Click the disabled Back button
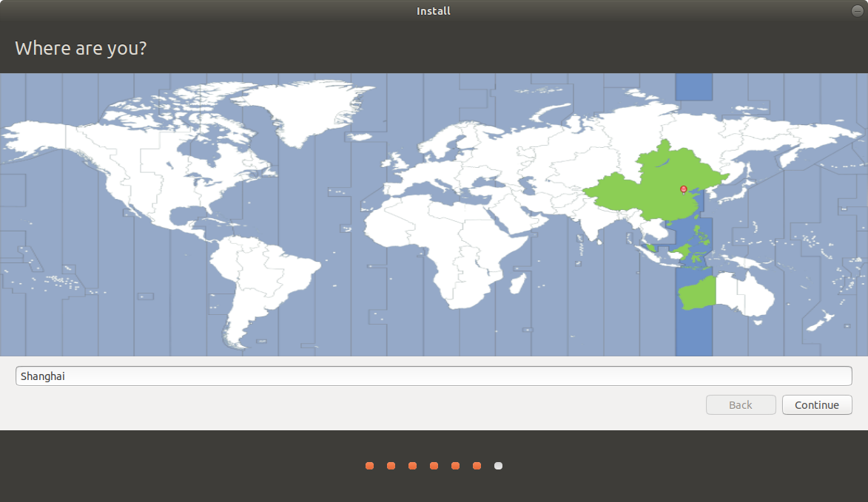Screen dimensions: 868x502 pyautogui.click(x=741, y=404)
